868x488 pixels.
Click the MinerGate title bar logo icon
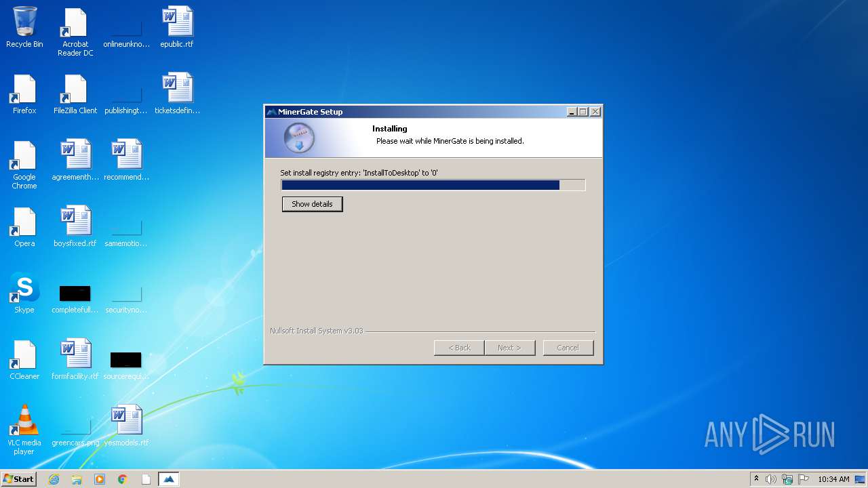tap(272, 112)
